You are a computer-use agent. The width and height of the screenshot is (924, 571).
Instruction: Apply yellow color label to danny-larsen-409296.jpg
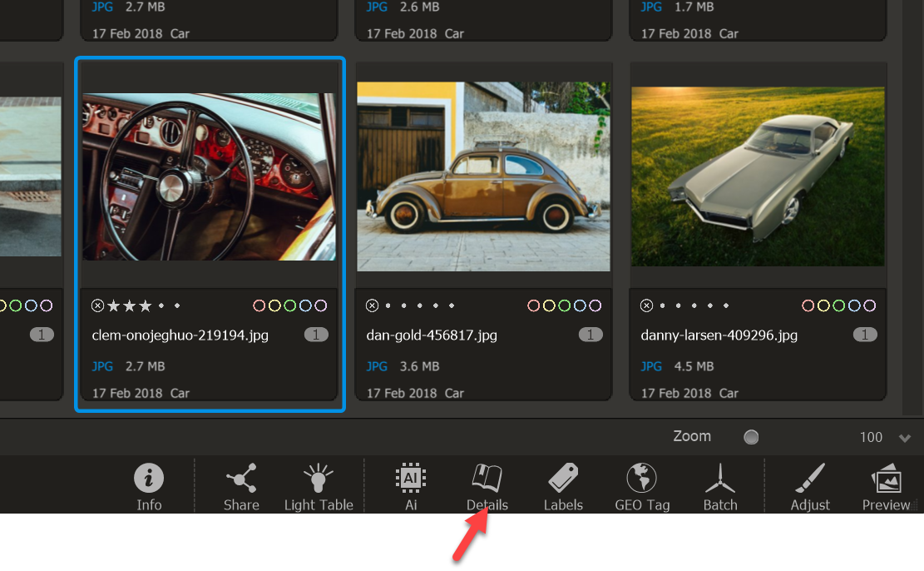(x=824, y=305)
